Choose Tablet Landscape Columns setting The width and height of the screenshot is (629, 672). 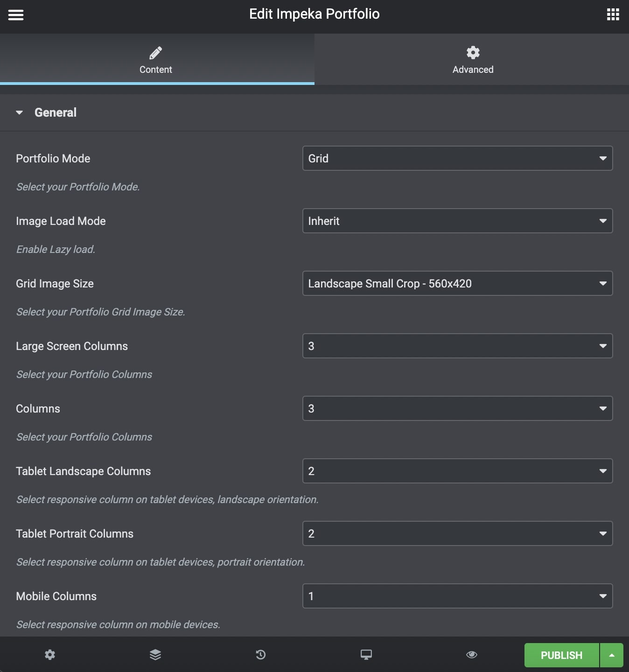point(457,471)
